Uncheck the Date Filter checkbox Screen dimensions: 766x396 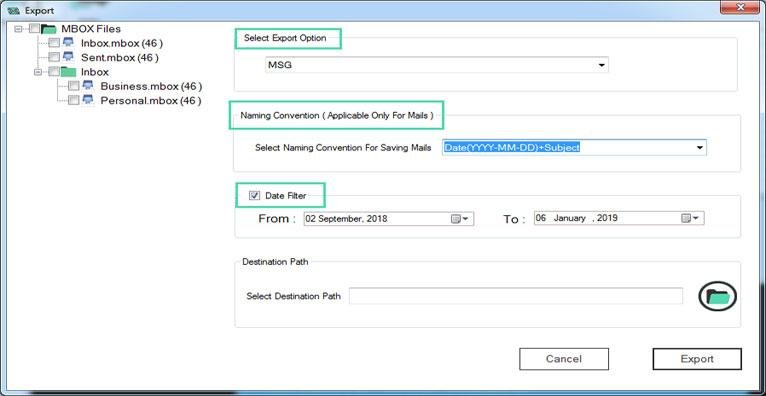[254, 196]
